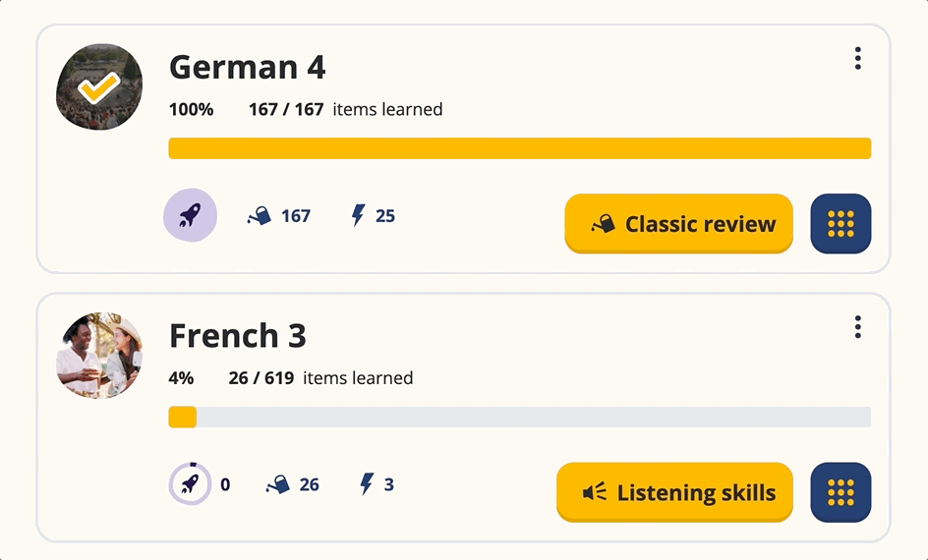Open the three-dot menu for French 3
The width and height of the screenshot is (928, 560).
pos(857,327)
